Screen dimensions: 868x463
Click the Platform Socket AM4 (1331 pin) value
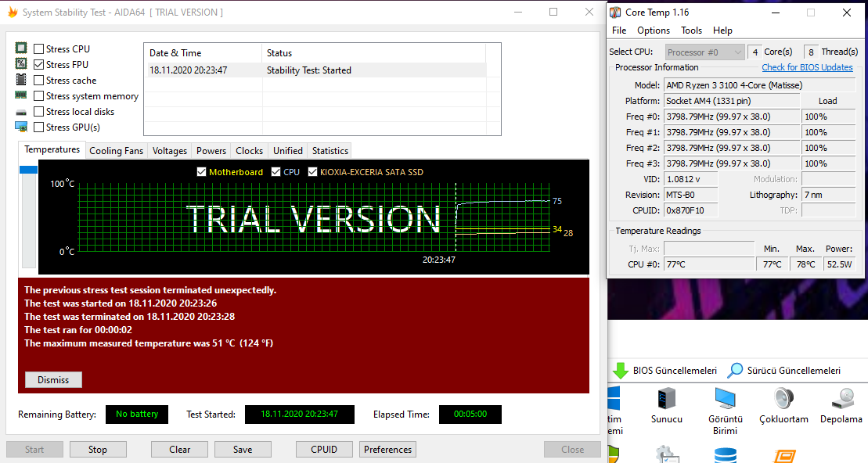point(732,101)
